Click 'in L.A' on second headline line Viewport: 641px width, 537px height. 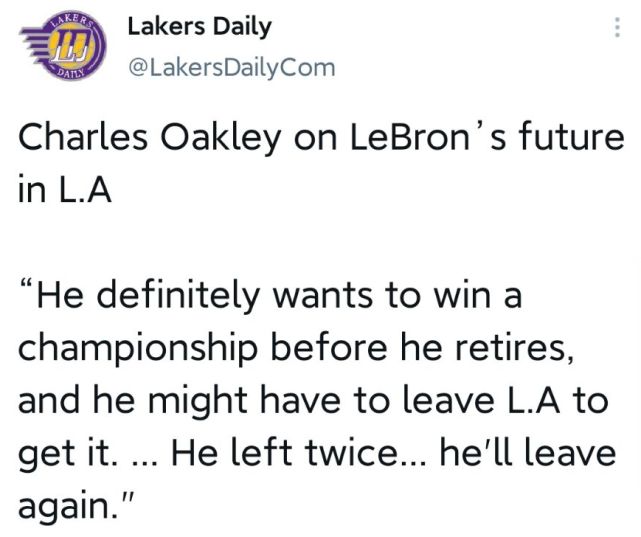point(65,191)
